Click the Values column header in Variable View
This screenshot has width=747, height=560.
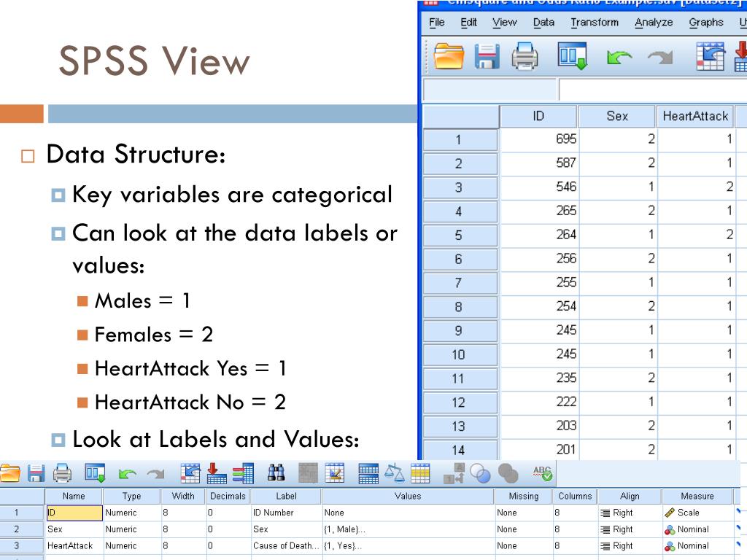tap(408, 496)
